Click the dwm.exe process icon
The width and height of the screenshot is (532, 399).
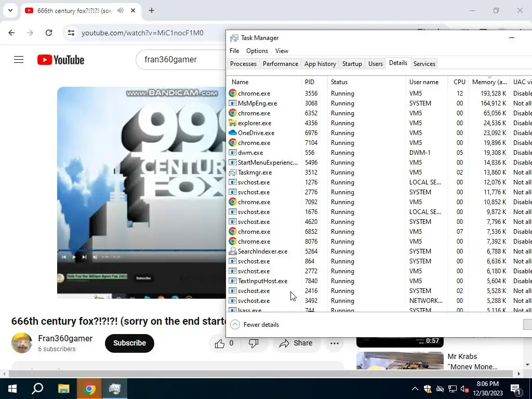coord(232,153)
